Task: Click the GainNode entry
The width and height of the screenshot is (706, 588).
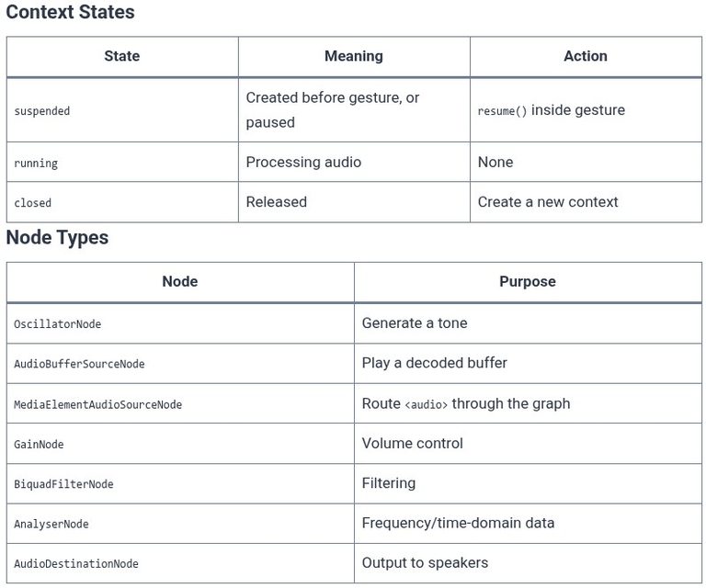Action: 39,445
